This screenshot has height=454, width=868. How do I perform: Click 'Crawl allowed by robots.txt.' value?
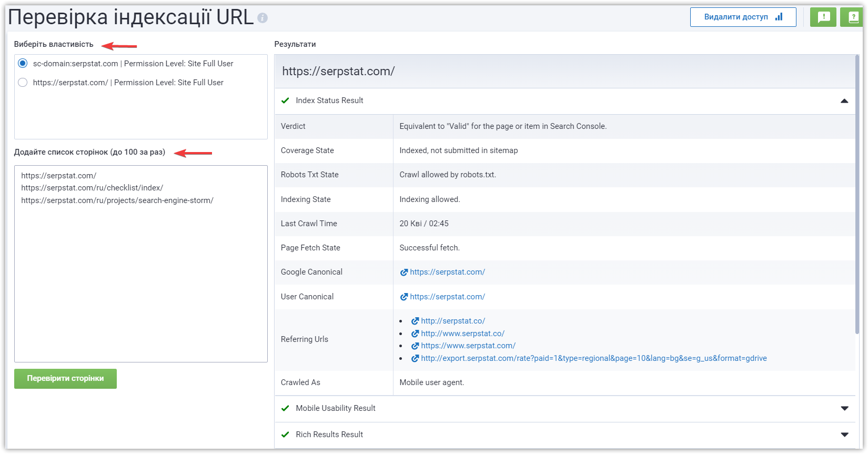pos(448,175)
